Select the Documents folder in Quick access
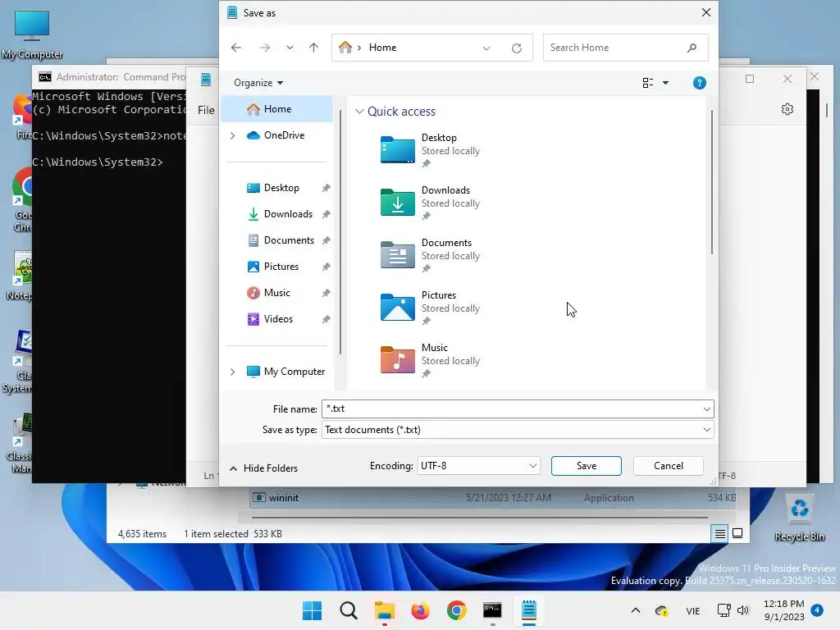The width and height of the screenshot is (840, 630). coord(431,255)
